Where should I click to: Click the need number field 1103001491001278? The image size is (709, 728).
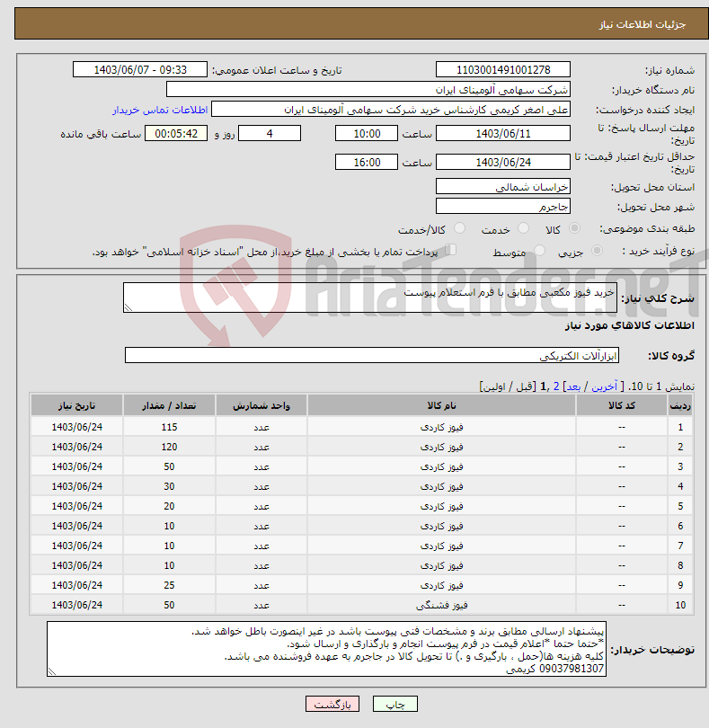tap(503, 69)
